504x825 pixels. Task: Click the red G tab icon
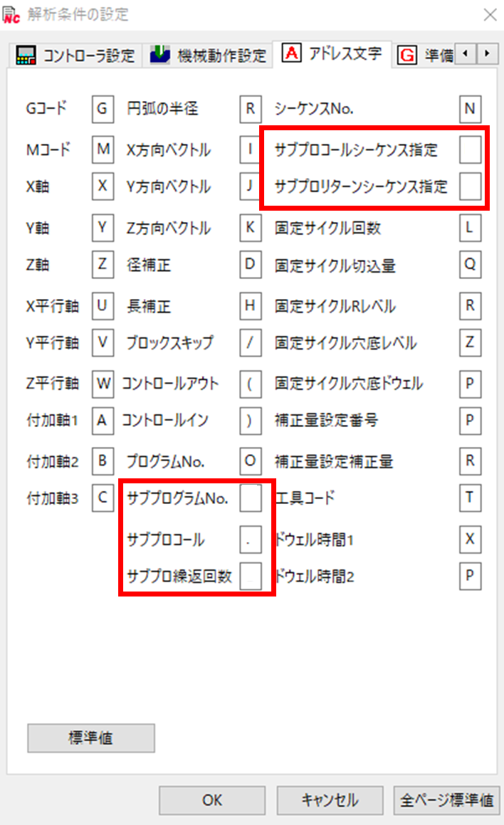pyautogui.click(x=407, y=55)
